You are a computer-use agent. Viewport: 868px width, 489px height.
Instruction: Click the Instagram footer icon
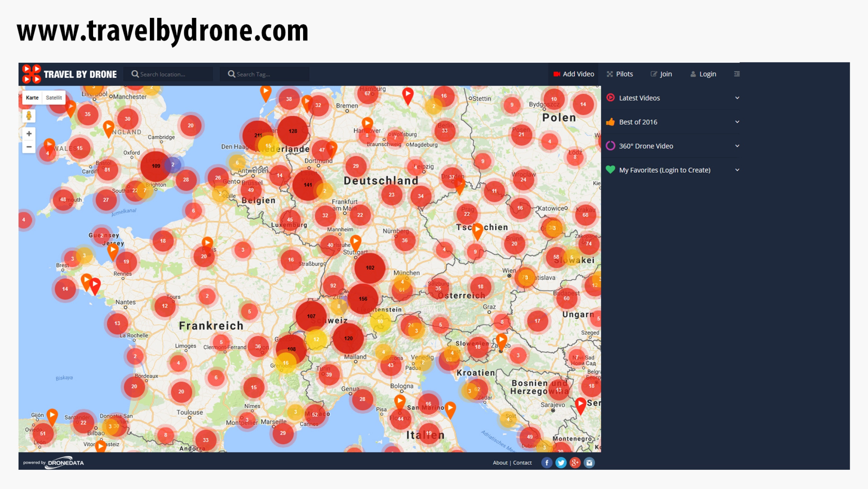589,463
